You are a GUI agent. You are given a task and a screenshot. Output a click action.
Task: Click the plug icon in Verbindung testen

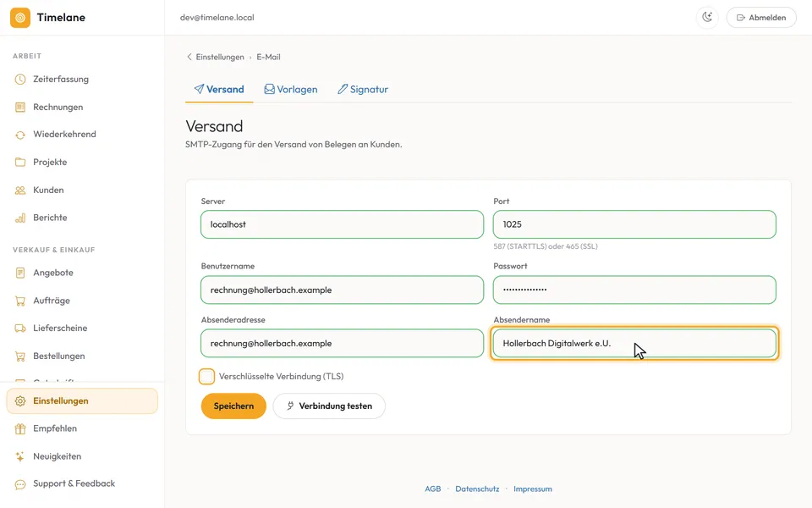tap(290, 406)
